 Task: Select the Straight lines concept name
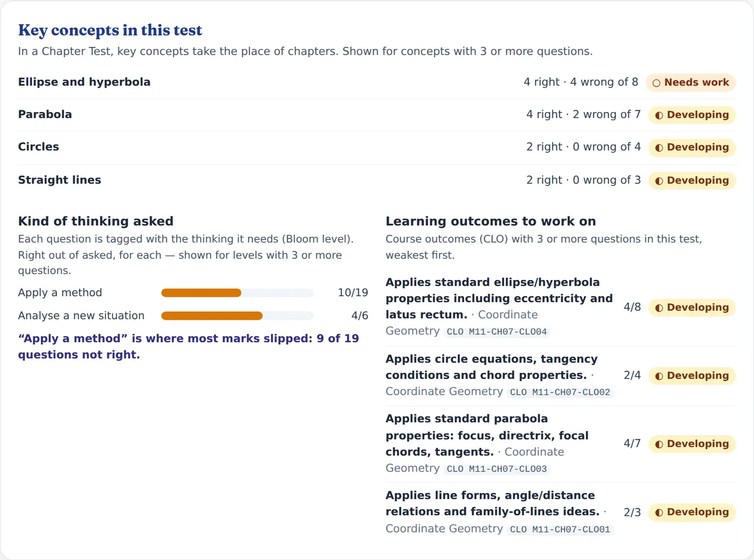(x=60, y=180)
